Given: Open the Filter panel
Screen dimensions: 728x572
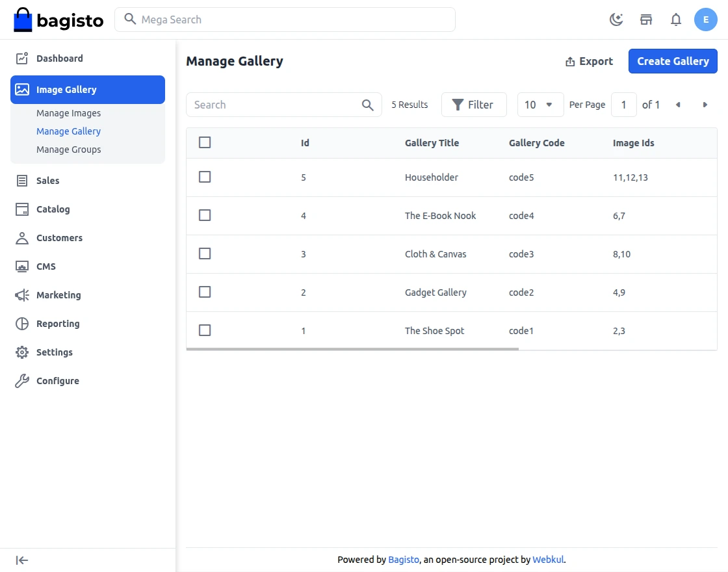Looking at the screenshot, I should (x=474, y=104).
